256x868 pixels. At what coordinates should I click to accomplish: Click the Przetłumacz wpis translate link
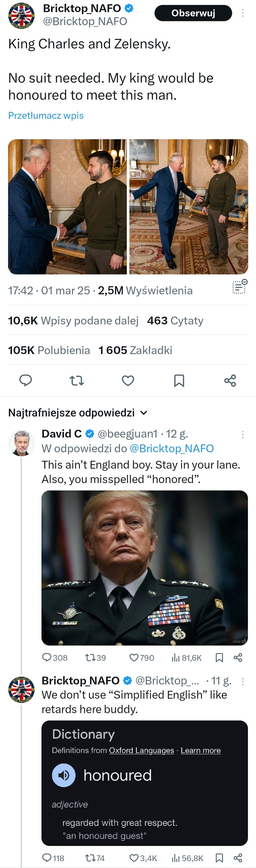pos(46,115)
